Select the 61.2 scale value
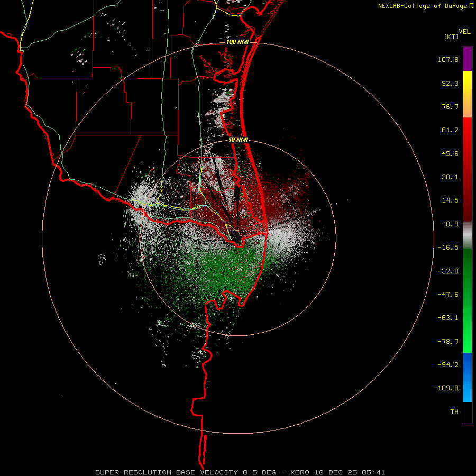 (x=450, y=130)
